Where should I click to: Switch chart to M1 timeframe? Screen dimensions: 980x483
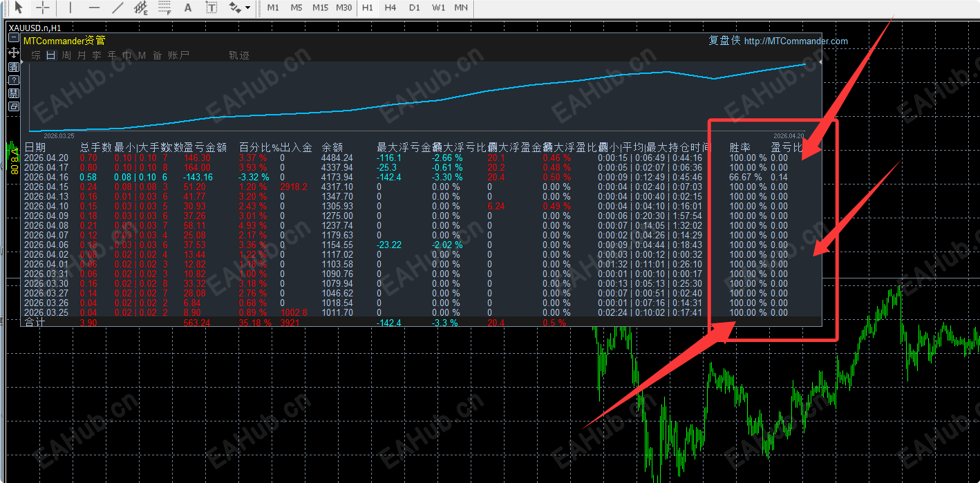click(273, 8)
